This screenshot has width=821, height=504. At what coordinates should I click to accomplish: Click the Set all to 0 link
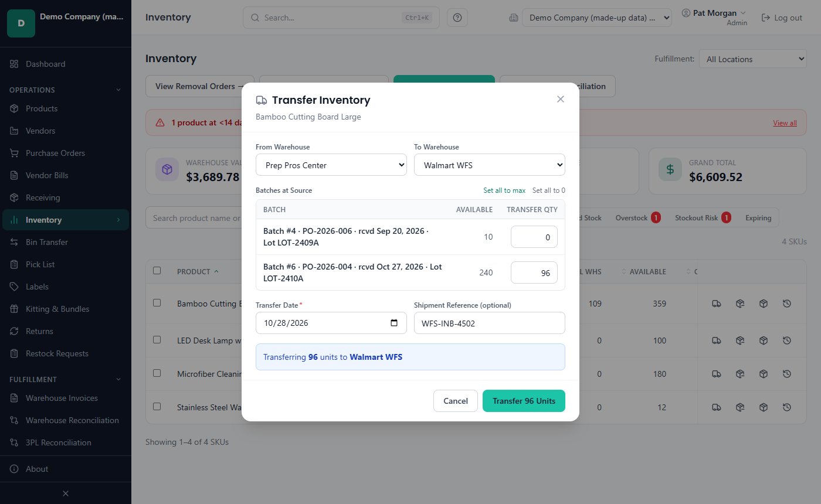pyautogui.click(x=549, y=190)
